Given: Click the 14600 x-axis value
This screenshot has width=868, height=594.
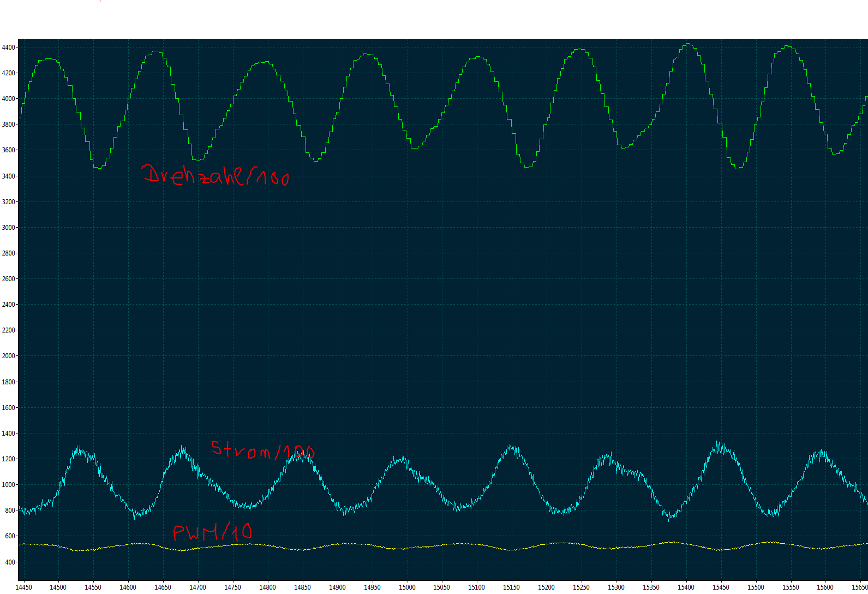Looking at the screenshot, I should click(x=128, y=587).
